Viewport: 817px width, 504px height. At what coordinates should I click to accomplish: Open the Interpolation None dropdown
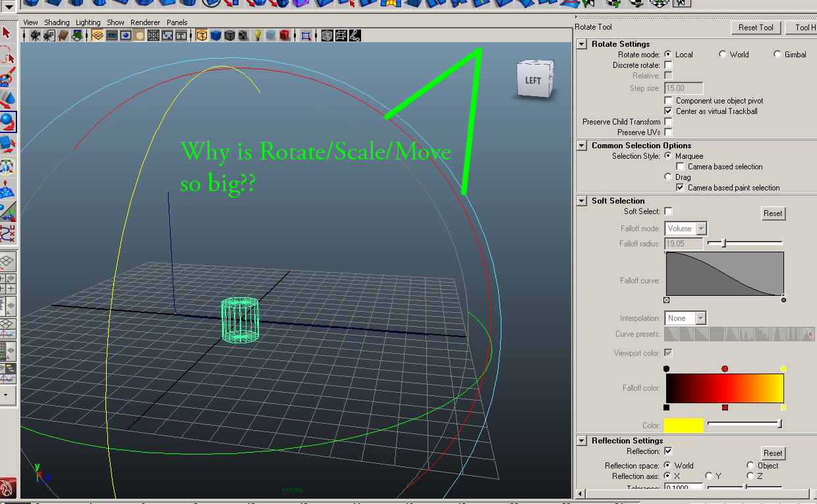(x=686, y=318)
